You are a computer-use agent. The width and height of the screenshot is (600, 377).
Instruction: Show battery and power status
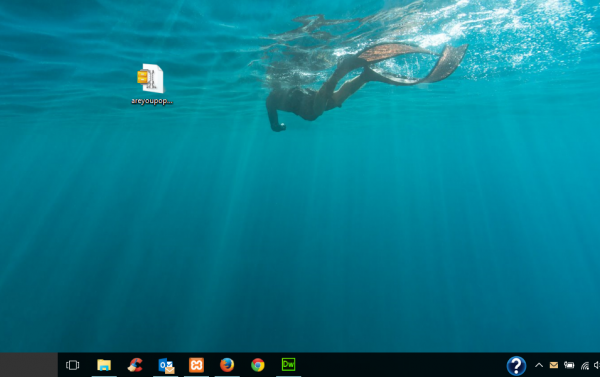pyautogui.click(x=569, y=365)
